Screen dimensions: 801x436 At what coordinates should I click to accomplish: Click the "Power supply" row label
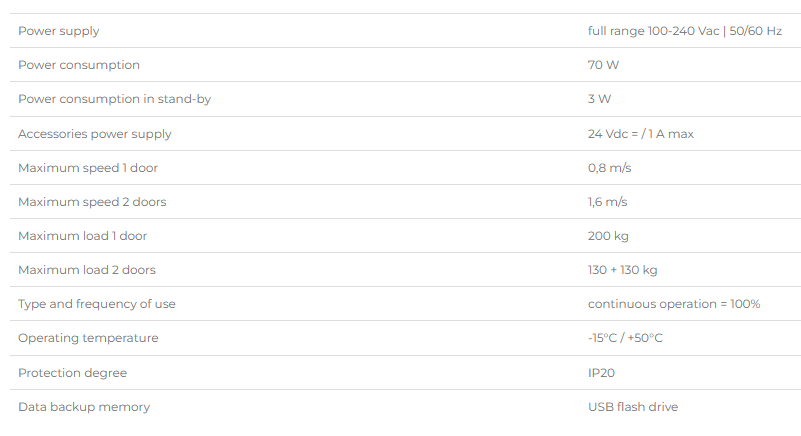[59, 31]
